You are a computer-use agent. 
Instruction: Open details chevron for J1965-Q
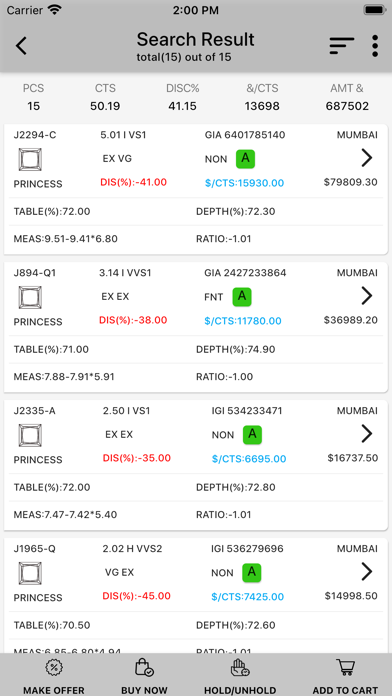367,572
